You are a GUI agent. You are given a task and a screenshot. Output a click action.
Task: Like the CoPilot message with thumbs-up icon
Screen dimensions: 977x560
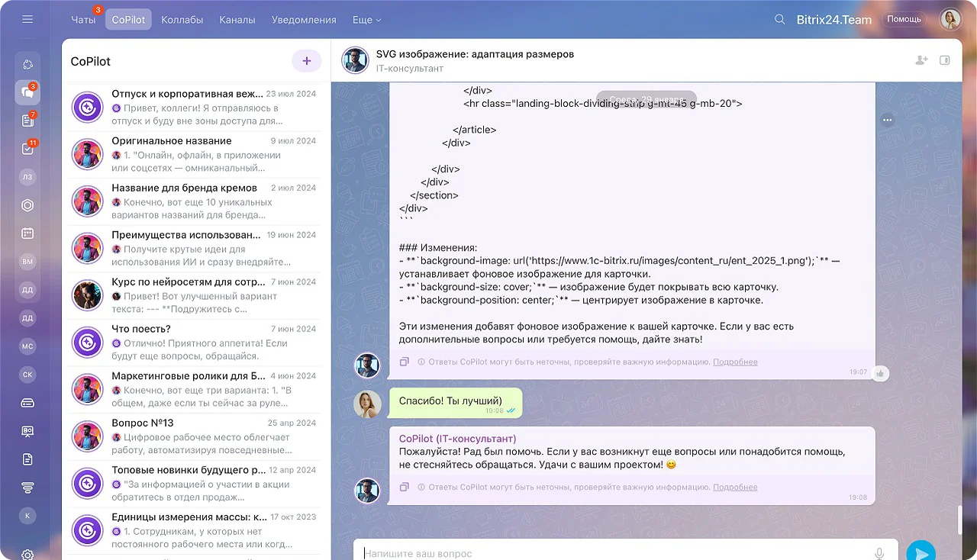click(880, 373)
